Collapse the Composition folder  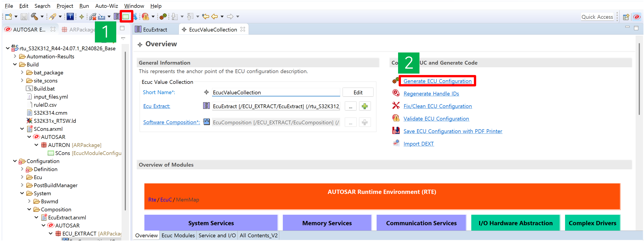(29, 209)
